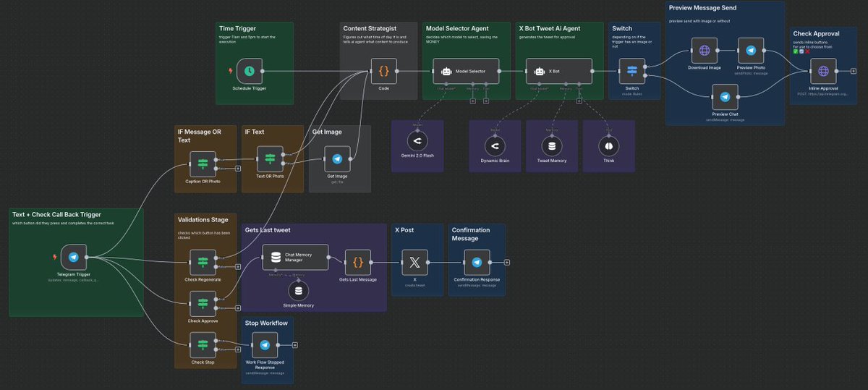Select the Schedule Trigger clock node

[249, 71]
